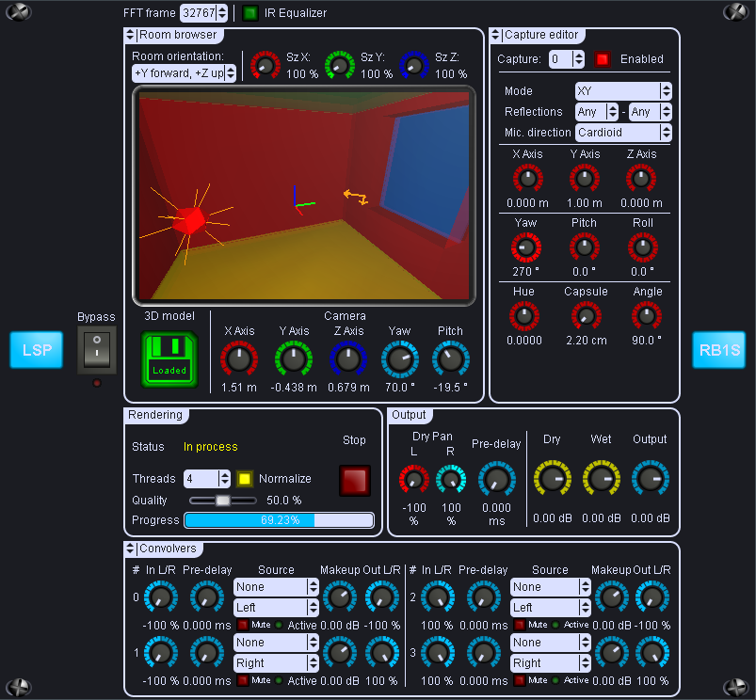The width and height of the screenshot is (756, 700).
Task: Click the Capture X Axis knob
Action: click(527, 179)
